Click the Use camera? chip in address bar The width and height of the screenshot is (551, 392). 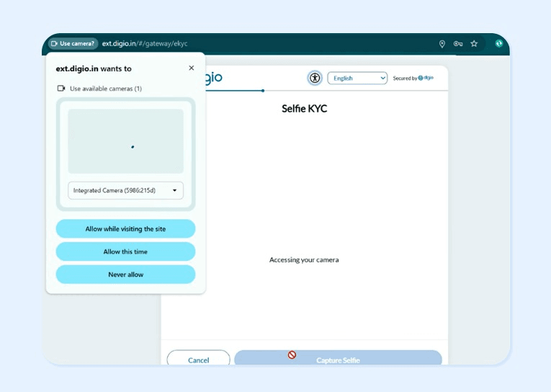coord(73,43)
